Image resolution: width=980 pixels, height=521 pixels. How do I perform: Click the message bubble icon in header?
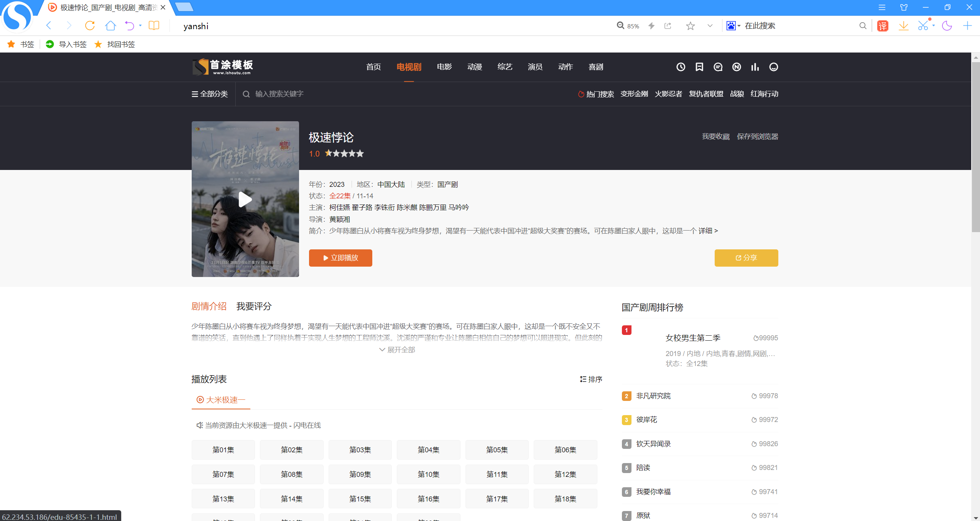(718, 67)
